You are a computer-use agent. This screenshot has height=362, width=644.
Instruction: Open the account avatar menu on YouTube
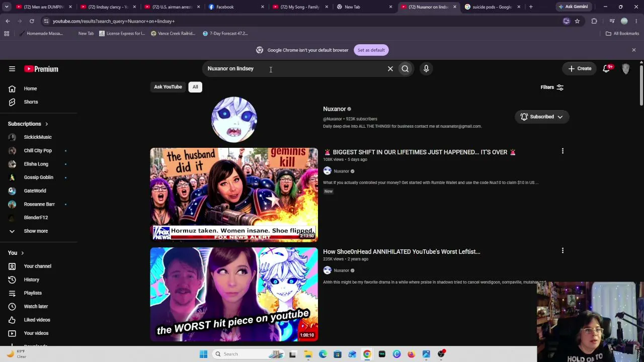[x=626, y=69]
